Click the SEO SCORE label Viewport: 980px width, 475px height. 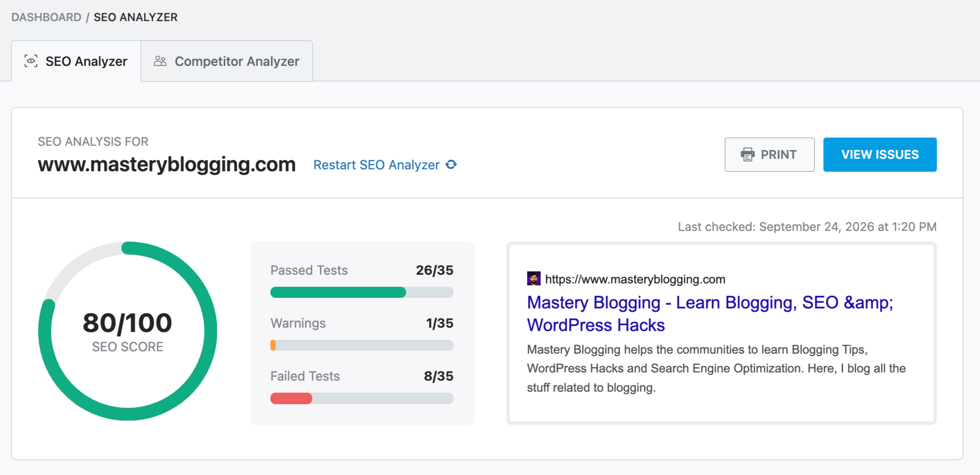127,347
